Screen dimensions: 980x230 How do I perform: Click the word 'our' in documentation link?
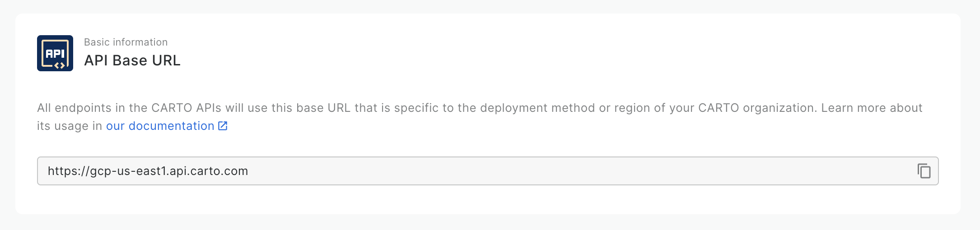(x=115, y=126)
